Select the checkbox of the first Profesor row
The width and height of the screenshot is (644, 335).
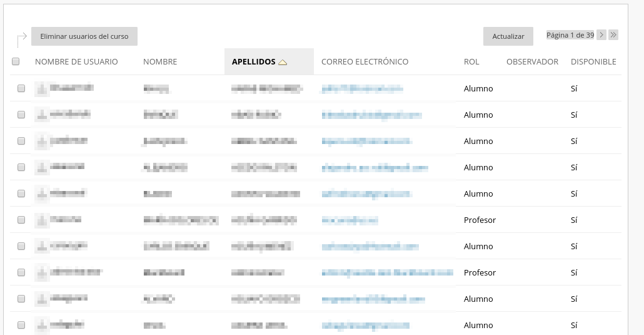click(x=21, y=220)
